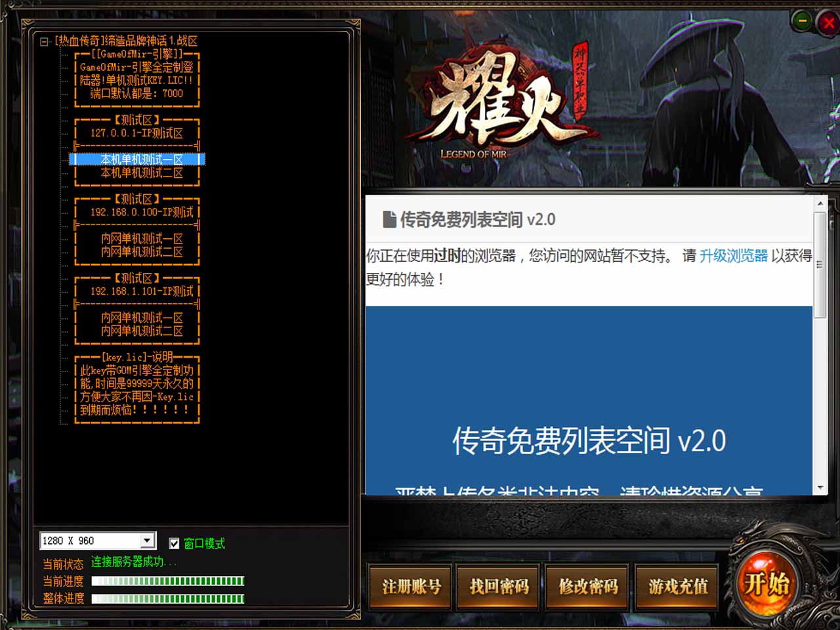Toggle the 窗口模式 checkbox
This screenshot has height=630, width=840.
point(174,543)
